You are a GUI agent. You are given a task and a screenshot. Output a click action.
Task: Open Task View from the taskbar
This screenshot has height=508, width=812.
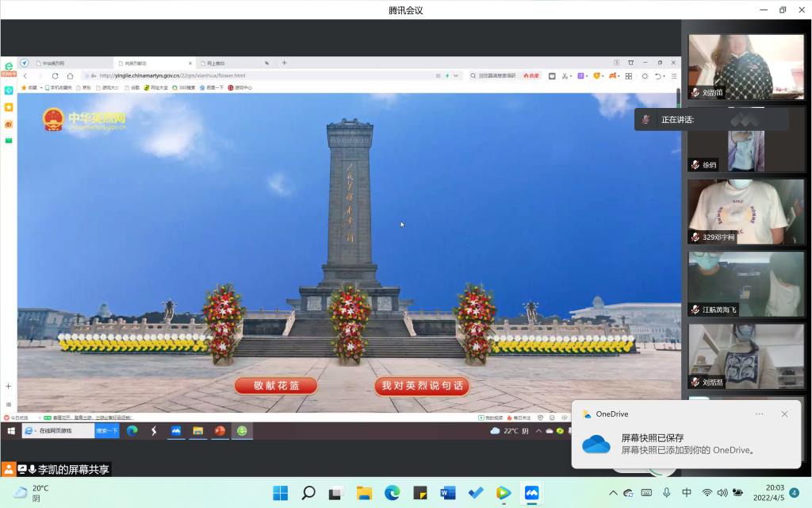coord(336,493)
